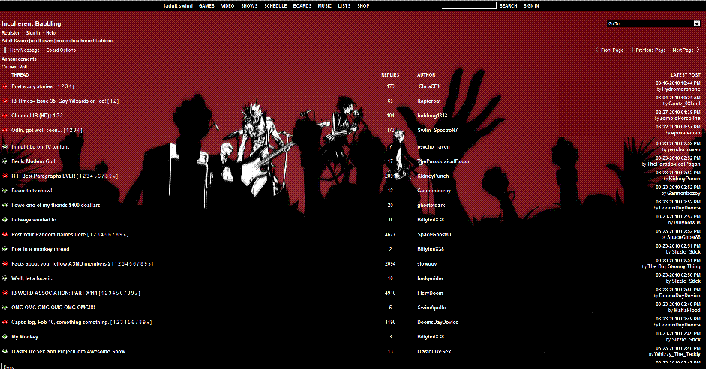The image size is (706, 369).
Task: Open the MUSIC menu in top navigation
Action: [x=325, y=6]
